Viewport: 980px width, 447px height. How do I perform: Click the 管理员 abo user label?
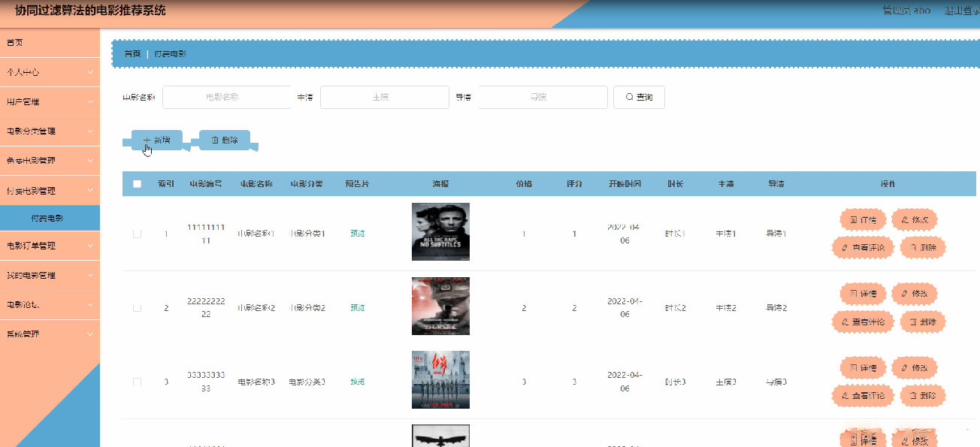click(x=906, y=11)
